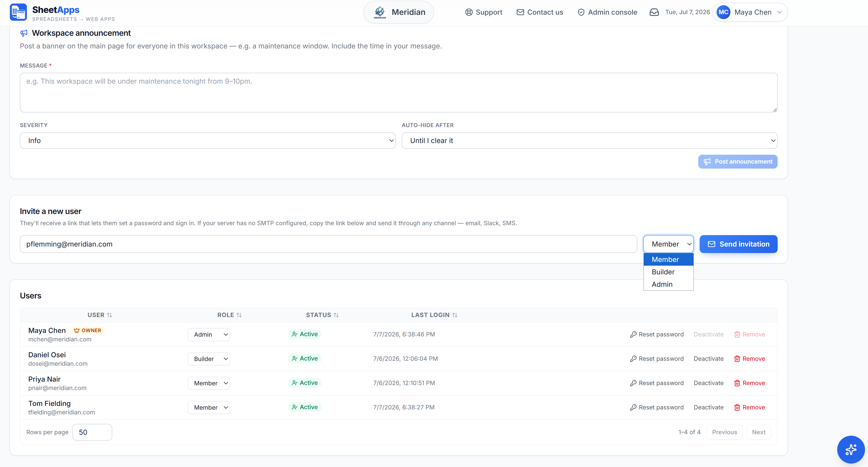Click the MC avatar circle
The width and height of the screenshot is (868, 467).
point(723,12)
